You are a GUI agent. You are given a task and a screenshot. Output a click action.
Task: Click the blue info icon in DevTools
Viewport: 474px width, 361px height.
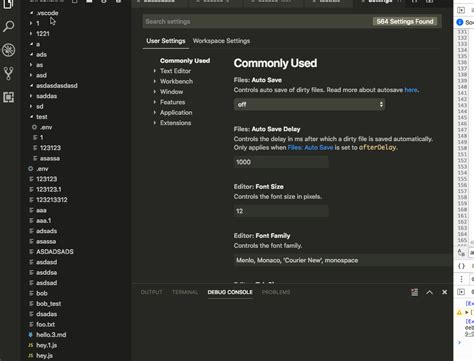460,22
